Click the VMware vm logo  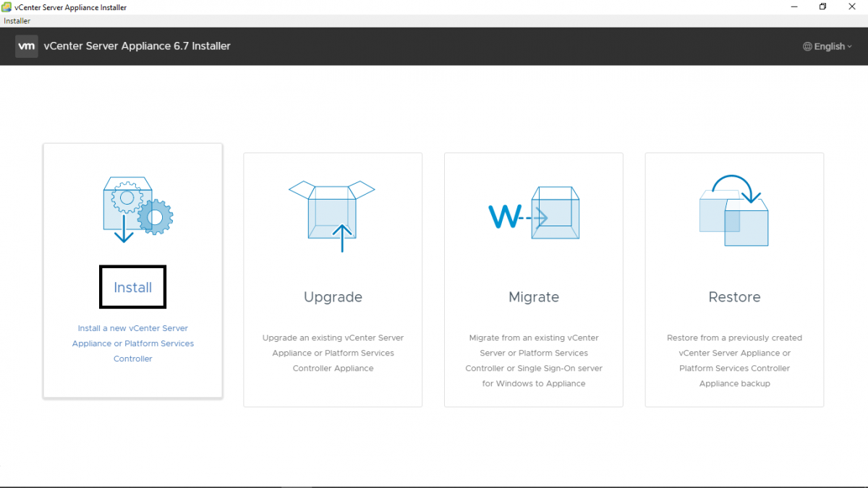[x=27, y=46]
